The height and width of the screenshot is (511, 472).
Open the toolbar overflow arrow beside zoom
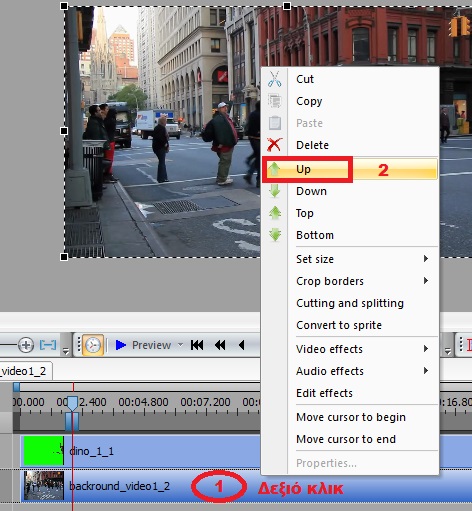pos(66,351)
